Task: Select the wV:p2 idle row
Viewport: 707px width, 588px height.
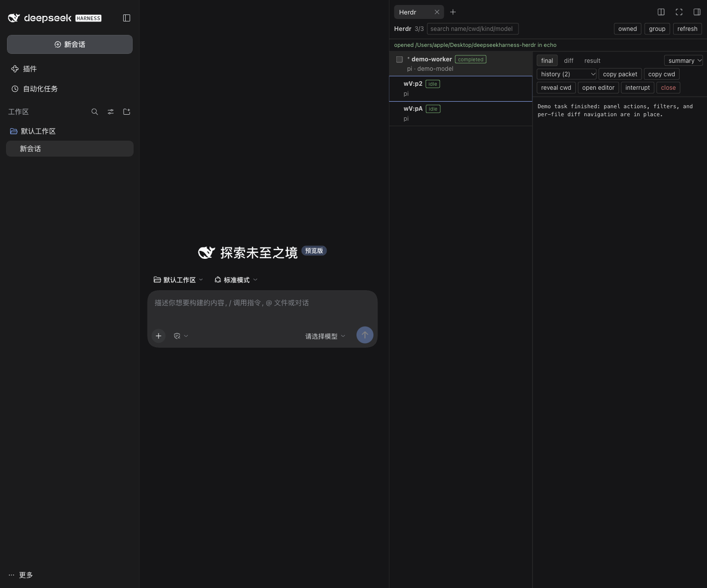Action: pyautogui.click(x=461, y=89)
